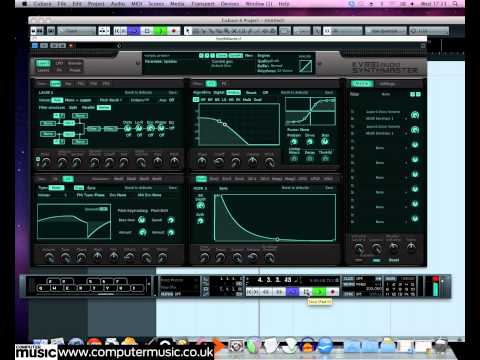Set the filter structure to Series

[x=104, y=107]
